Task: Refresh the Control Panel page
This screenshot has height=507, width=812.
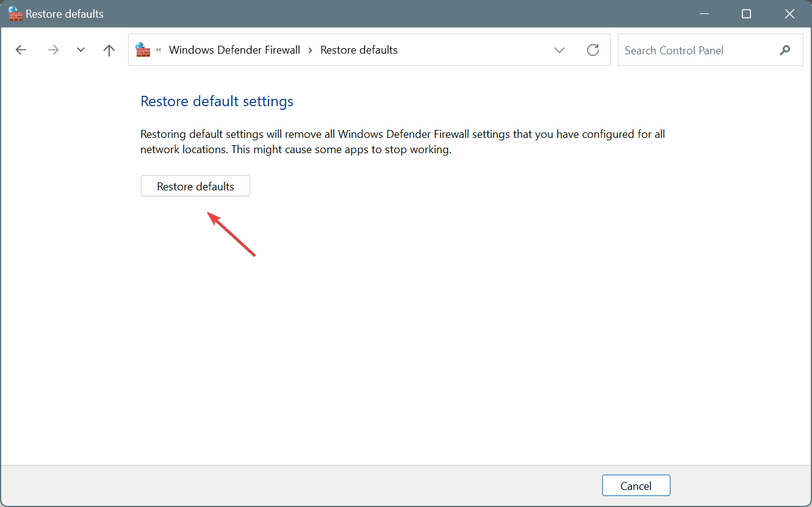Action: point(593,50)
